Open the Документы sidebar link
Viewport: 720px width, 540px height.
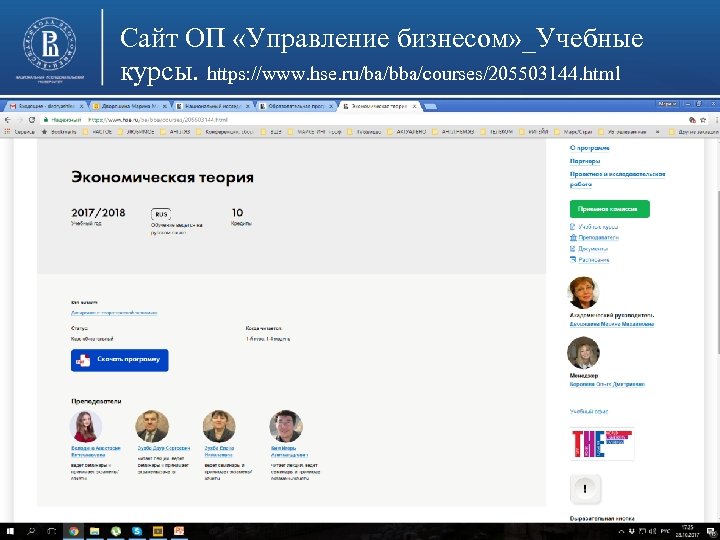click(593, 249)
